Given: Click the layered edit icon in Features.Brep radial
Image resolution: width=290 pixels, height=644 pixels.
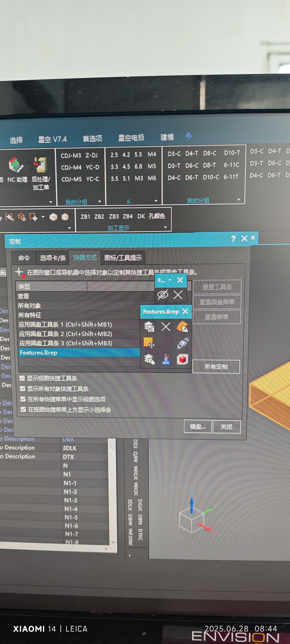Looking at the screenshot, I should tap(150, 327).
